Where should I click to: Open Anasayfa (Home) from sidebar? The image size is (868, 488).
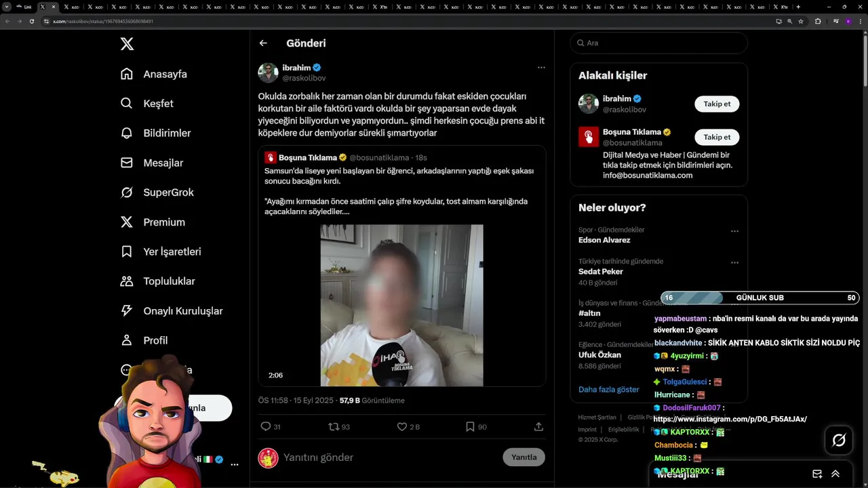click(x=153, y=74)
